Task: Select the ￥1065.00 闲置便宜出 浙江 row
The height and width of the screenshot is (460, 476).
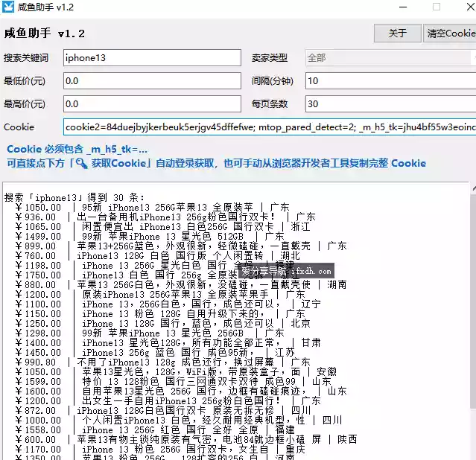Action: (x=162, y=227)
